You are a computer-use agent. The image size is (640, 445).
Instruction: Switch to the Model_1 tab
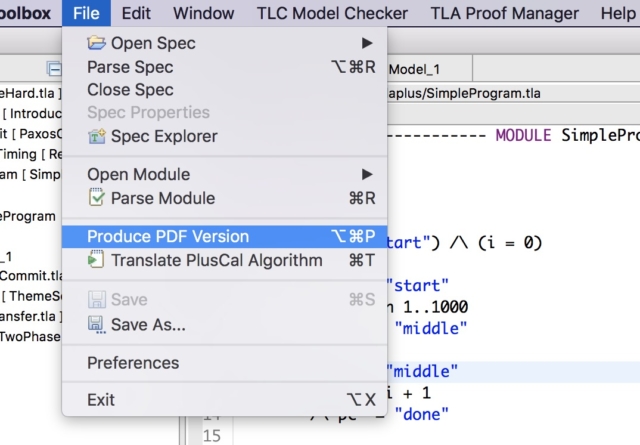tap(414, 69)
